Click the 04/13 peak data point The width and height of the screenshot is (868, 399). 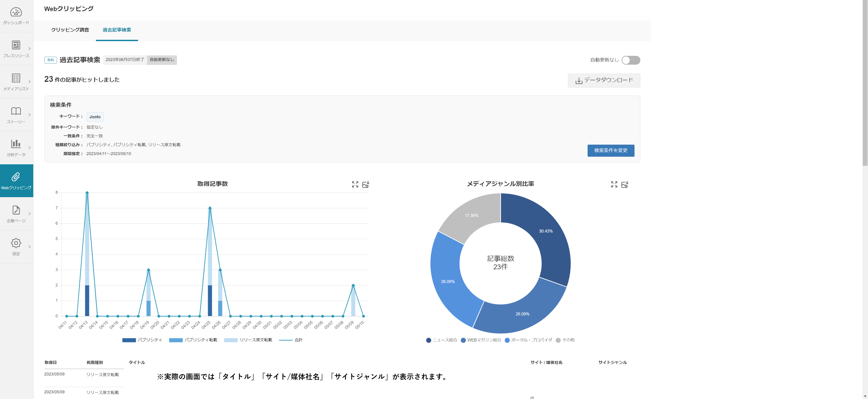tap(87, 193)
